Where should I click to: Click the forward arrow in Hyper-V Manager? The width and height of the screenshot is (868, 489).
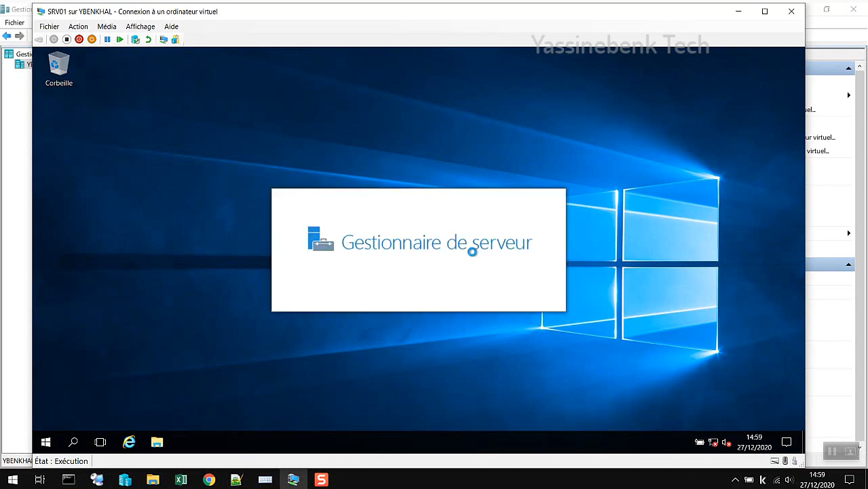point(19,36)
